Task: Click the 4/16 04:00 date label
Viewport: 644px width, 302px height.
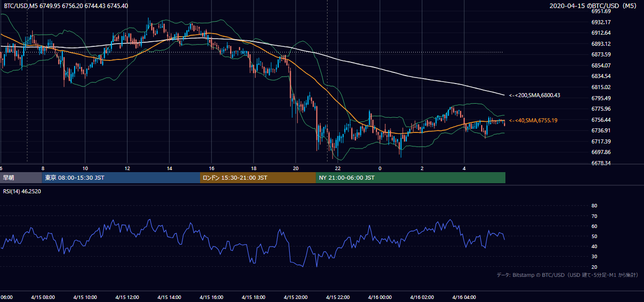Action: tap(464, 297)
